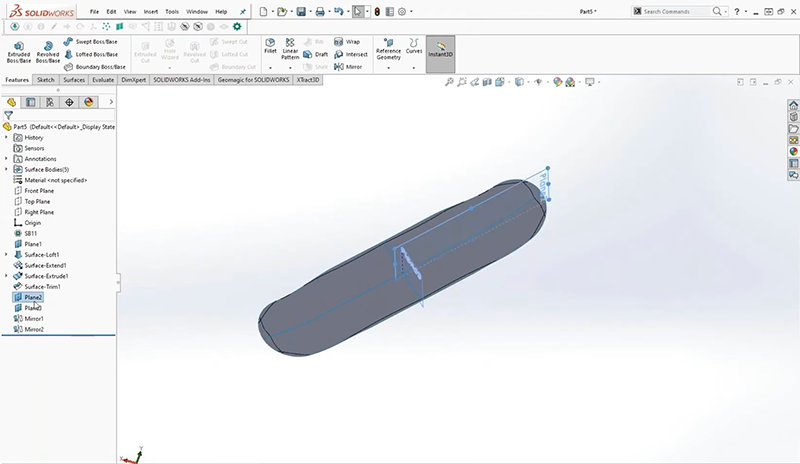Switch to the Surfaces tab
The width and height of the screenshot is (800, 464).
click(x=74, y=80)
